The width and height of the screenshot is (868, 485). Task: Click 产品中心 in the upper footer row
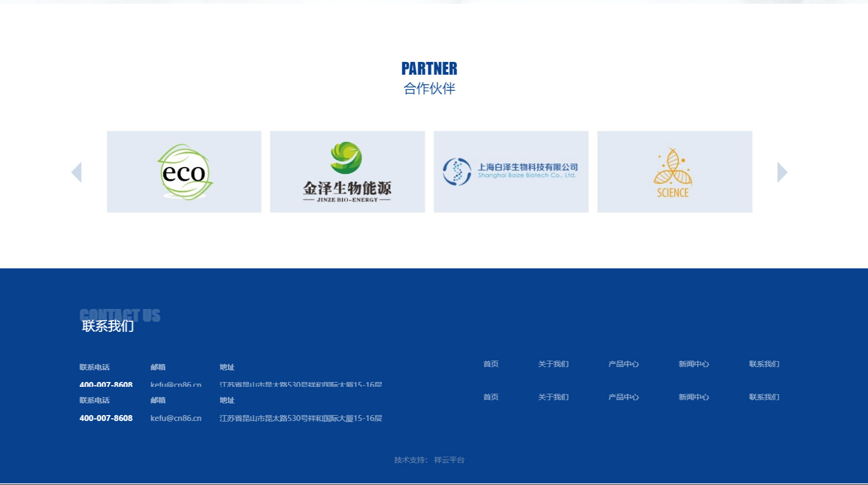point(624,364)
